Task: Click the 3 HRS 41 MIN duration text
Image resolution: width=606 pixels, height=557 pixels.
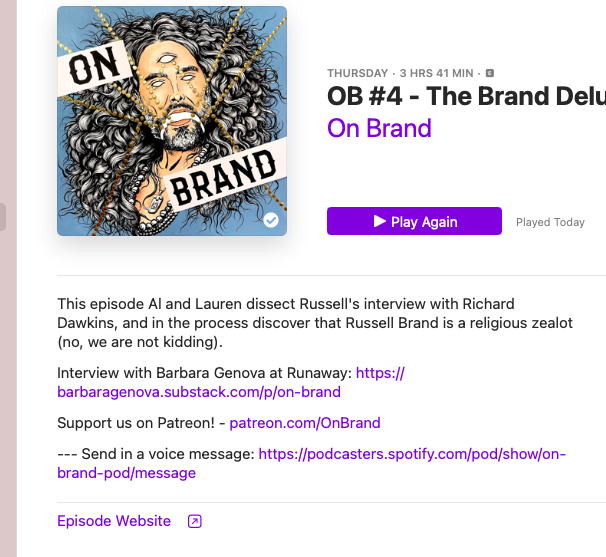Action: 436,73
